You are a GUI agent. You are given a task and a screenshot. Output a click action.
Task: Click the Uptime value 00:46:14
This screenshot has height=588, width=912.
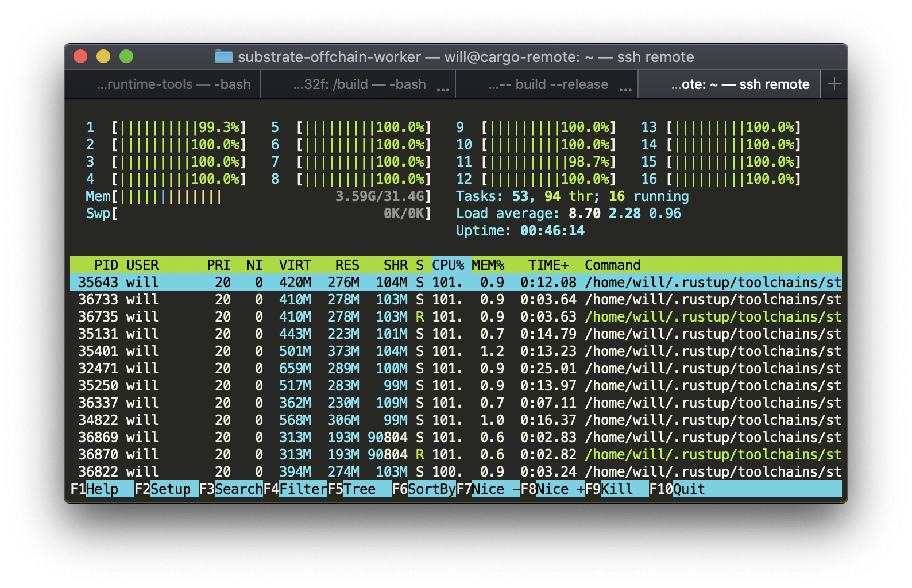(552, 231)
